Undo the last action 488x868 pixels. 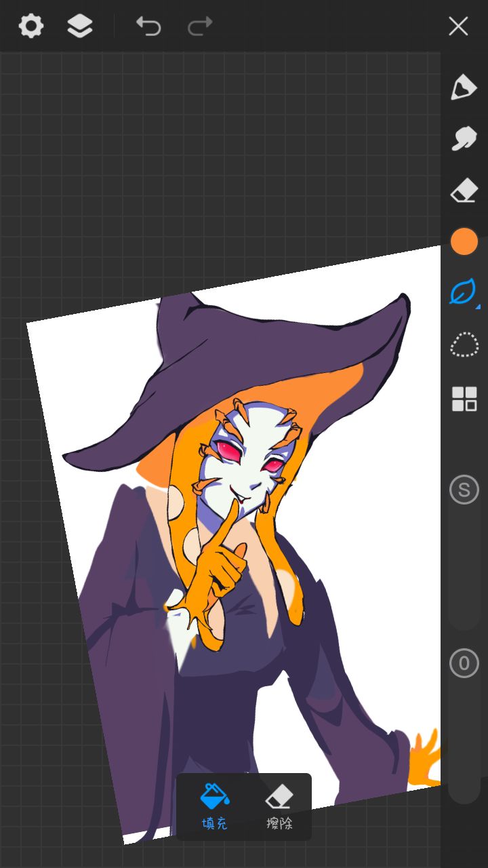148,26
